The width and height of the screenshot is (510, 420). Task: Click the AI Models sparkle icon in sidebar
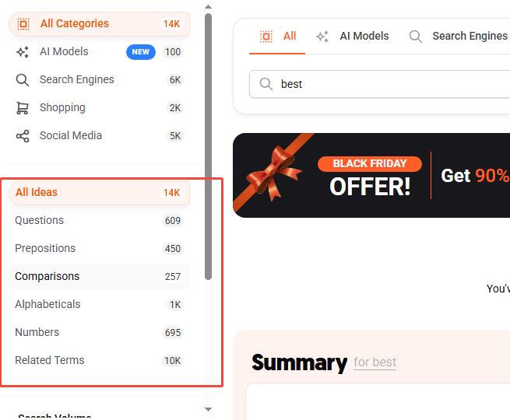(x=23, y=52)
